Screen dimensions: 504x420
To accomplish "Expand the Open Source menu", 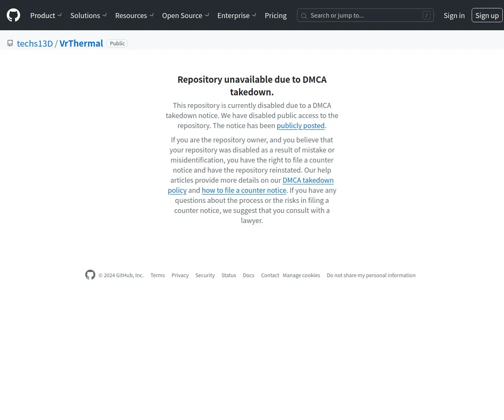I will point(186,16).
